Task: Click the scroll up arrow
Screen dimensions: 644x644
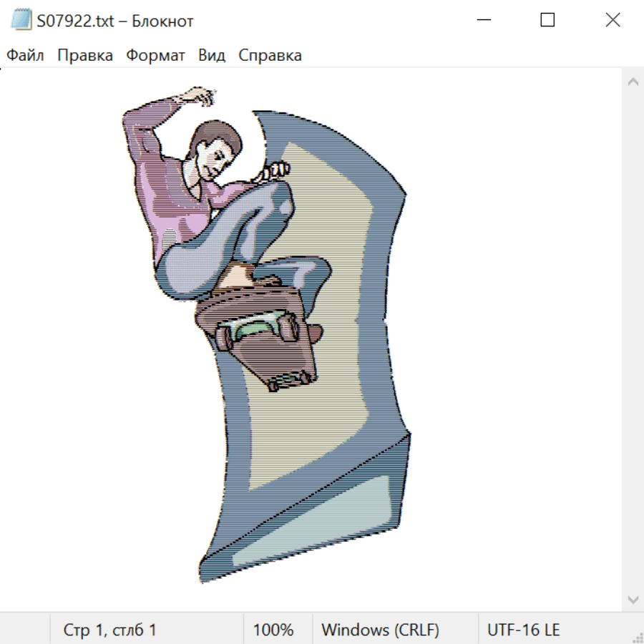Action: 633,82
